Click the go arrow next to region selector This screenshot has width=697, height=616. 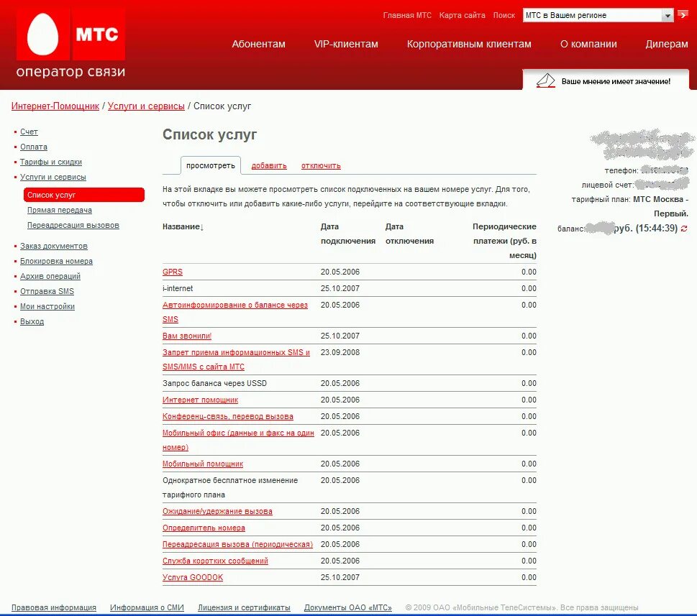[683, 15]
